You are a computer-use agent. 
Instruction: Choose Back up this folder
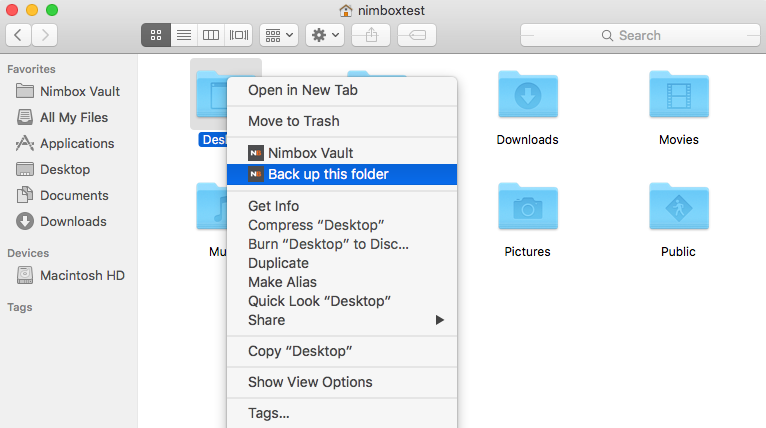(342, 174)
